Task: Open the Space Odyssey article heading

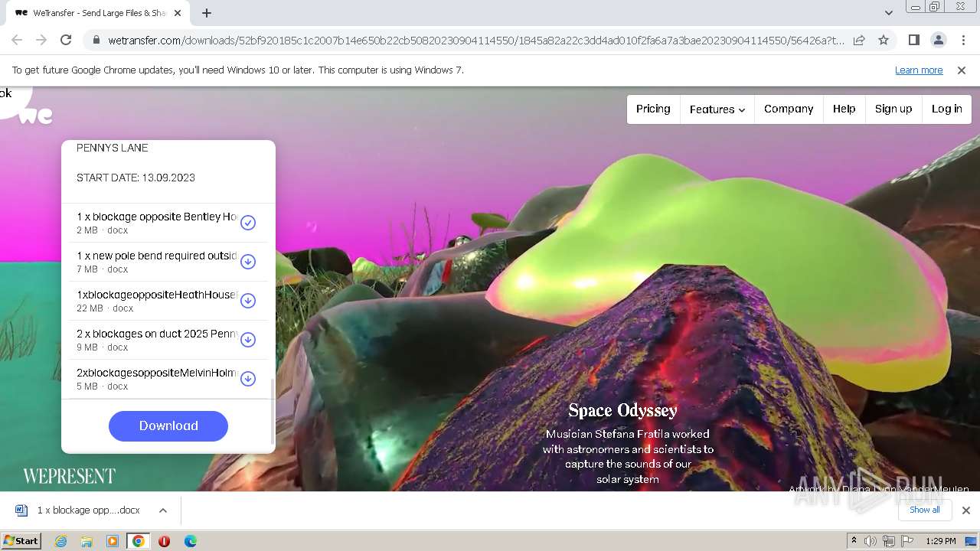Action: (622, 411)
